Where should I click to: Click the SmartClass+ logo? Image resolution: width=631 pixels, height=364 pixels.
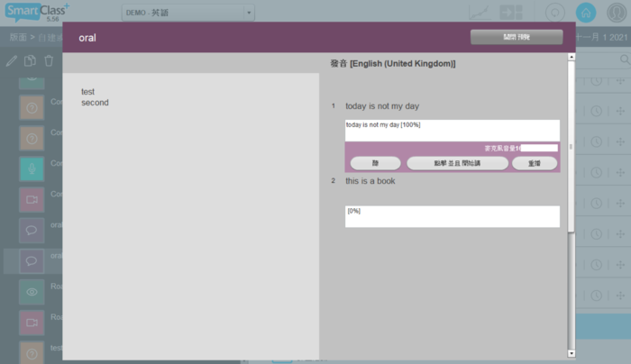pyautogui.click(x=36, y=13)
